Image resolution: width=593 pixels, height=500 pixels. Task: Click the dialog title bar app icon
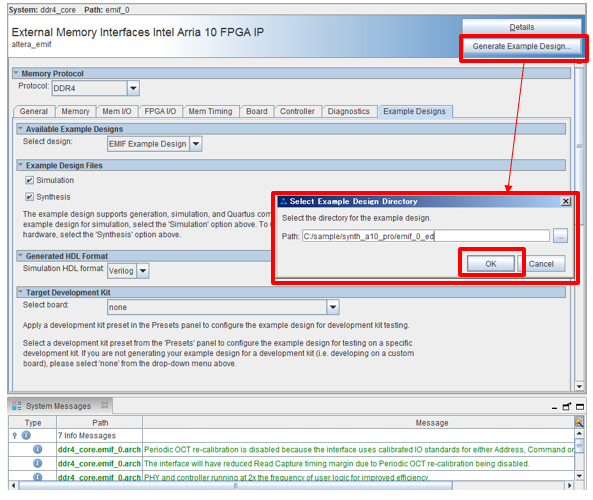coord(284,201)
